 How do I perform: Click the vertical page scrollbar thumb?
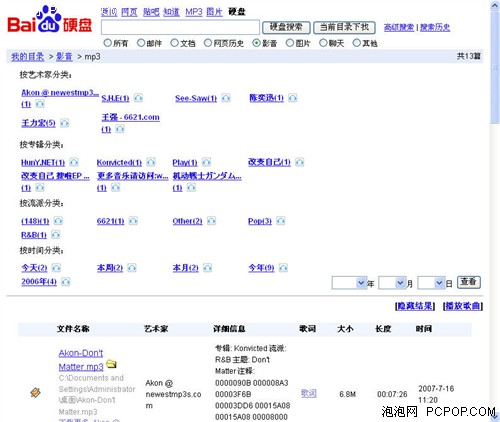click(x=495, y=67)
